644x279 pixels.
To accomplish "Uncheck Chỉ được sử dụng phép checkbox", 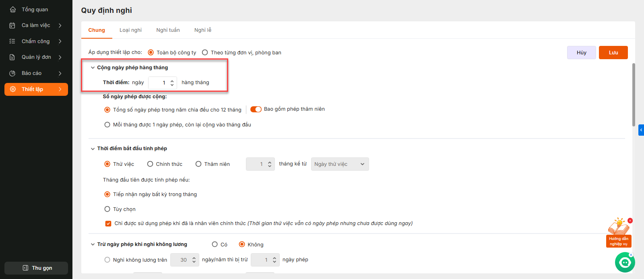I will click(108, 223).
